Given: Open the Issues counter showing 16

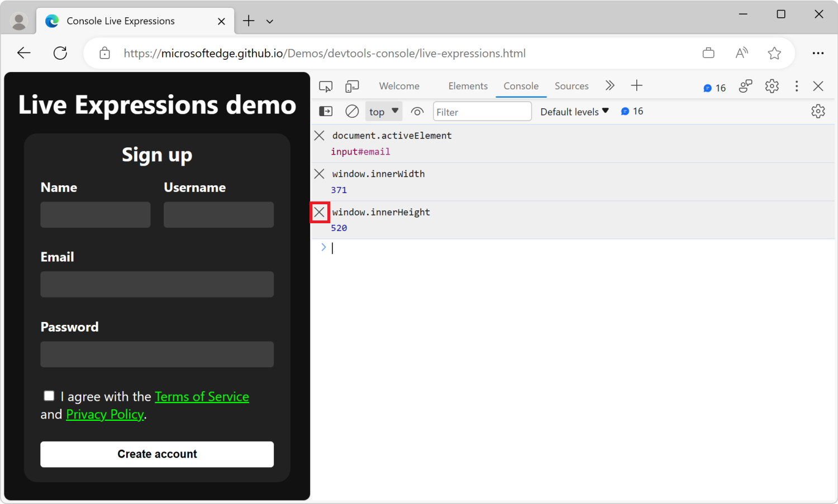Looking at the screenshot, I should pos(715,87).
